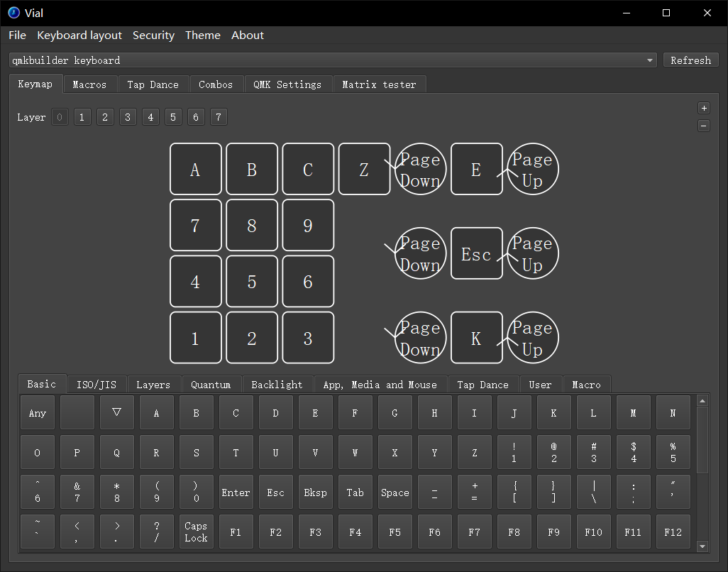Click the top-left Page Down encoder circle
The width and height of the screenshot is (728, 572).
click(x=420, y=169)
